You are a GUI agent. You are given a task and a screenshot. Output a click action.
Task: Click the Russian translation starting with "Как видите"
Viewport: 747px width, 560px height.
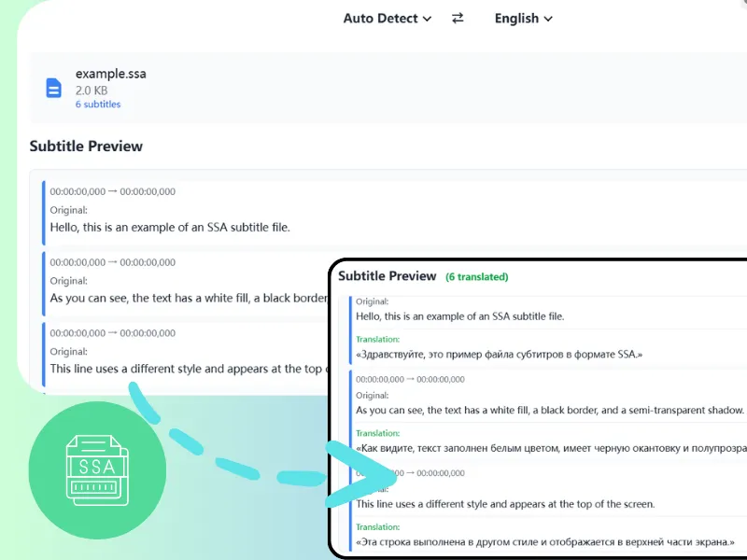[x=549, y=449]
